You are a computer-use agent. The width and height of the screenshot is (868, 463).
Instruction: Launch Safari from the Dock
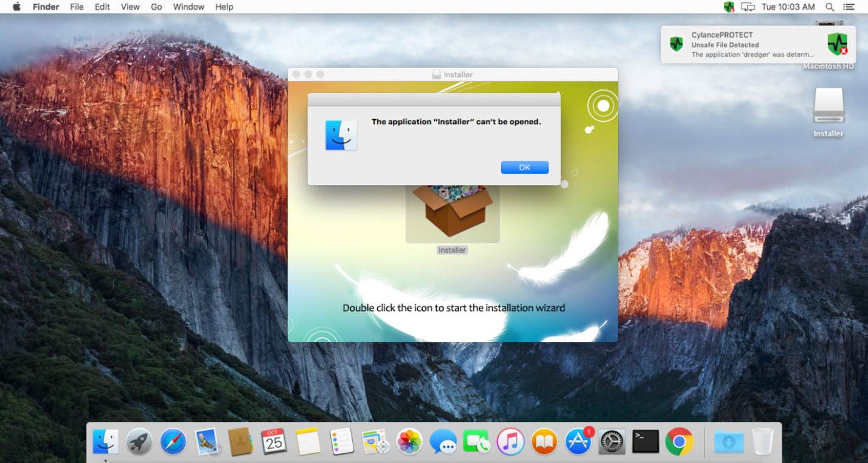(x=173, y=441)
